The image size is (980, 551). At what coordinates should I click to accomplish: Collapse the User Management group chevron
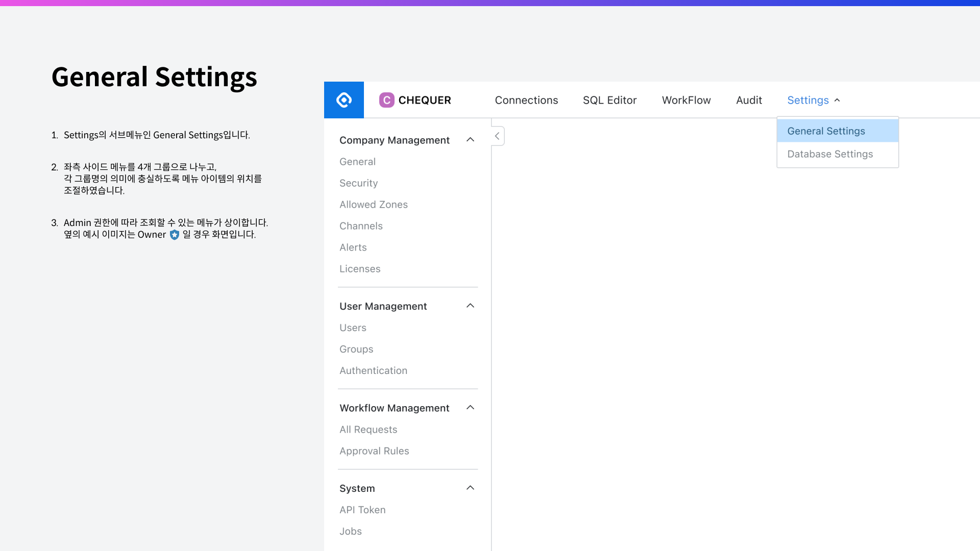pos(470,306)
